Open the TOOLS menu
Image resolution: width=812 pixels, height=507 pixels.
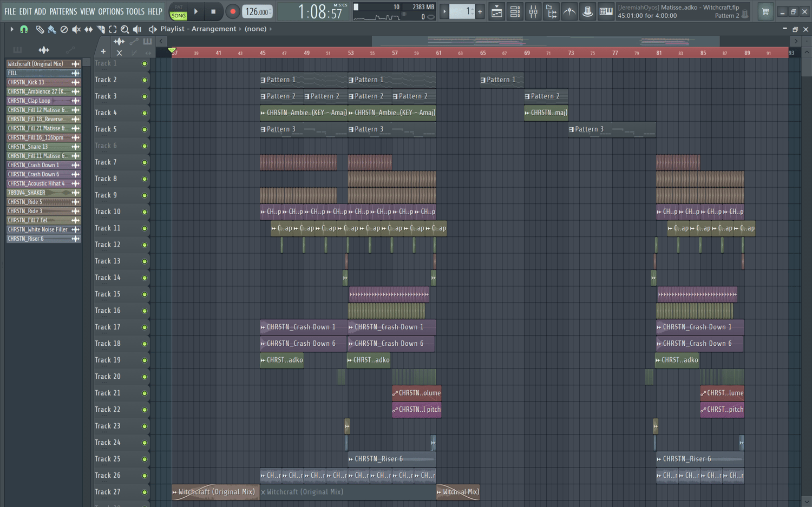[x=135, y=11]
